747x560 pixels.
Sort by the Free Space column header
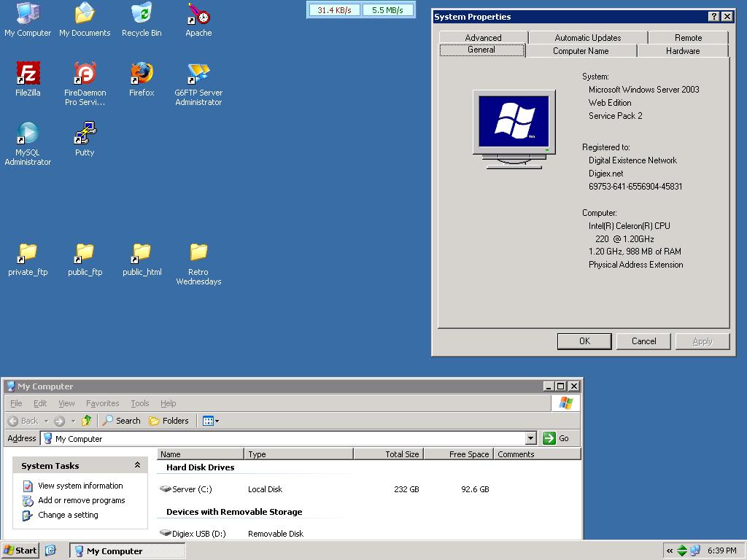[x=458, y=454]
